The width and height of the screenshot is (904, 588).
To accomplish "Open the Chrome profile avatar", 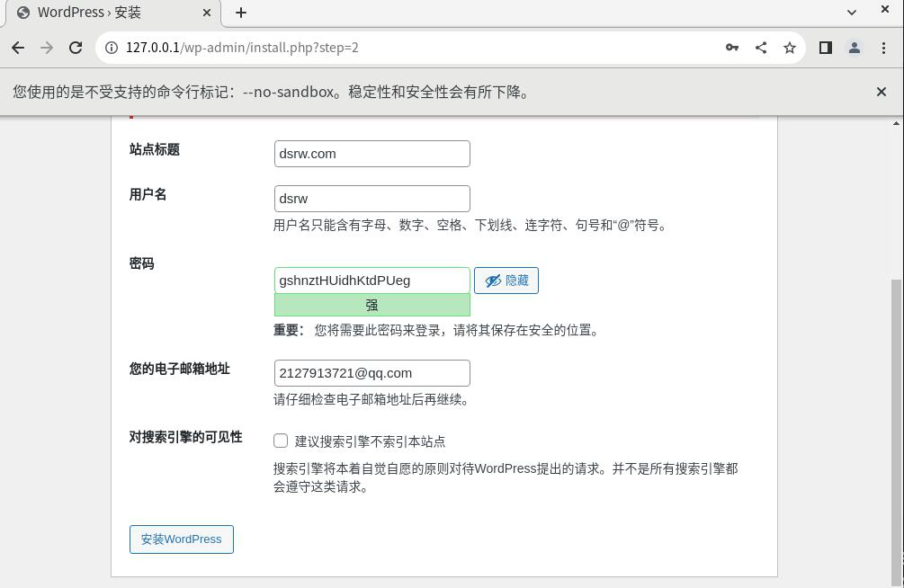I will pyautogui.click(x=855, y=48).
